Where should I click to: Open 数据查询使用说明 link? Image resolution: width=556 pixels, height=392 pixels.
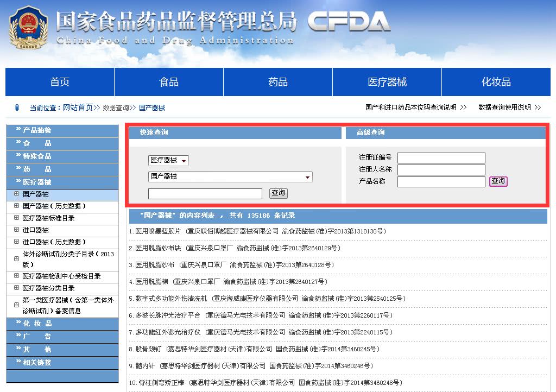click(x=504, y=108)
